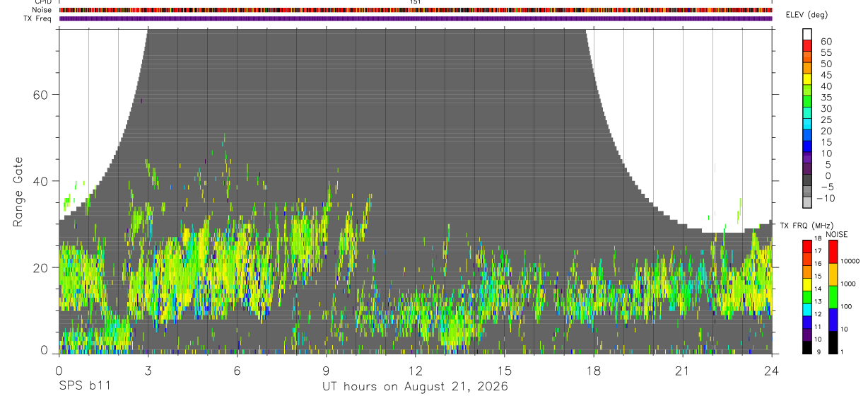Image resolution: width=868 pixels, height=401 pixels.
Task: Click the yellow segment of the NOISE legend
Action: pos(833,274)
